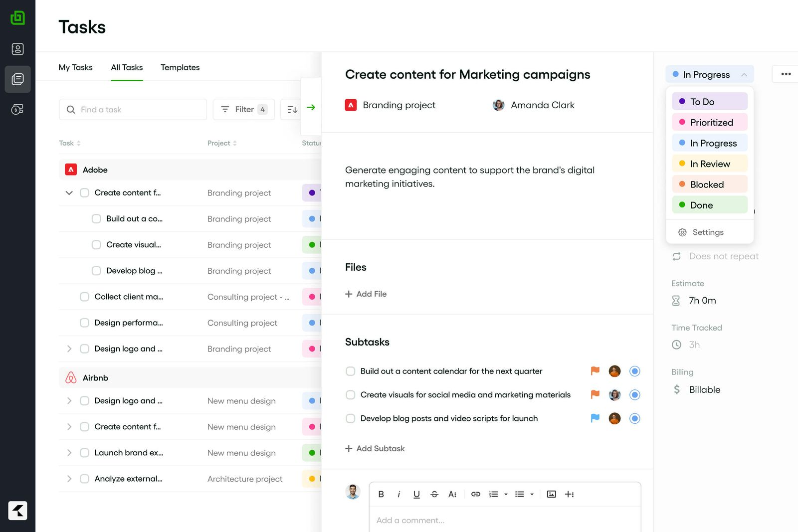The height and width of the screenshot is (532, 798).
Task: Check the 'Create visuals for social media' subtask
Action: [x=351, y=395]
